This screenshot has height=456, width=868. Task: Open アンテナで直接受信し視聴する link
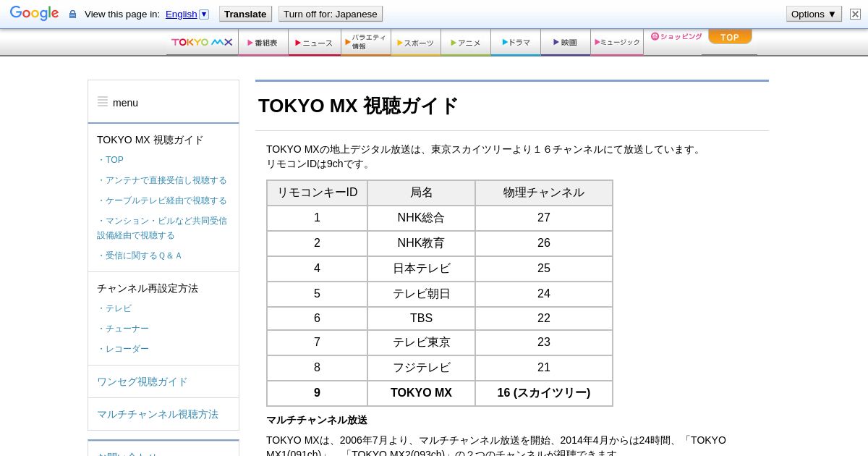pyautogui.click(x=162, y=180)
